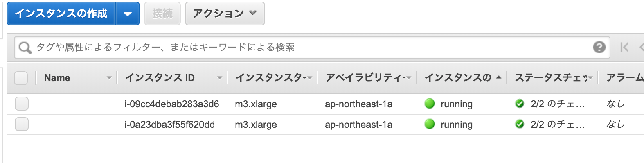Open the Name column dropdown arrow
This screenshot has height=163, width=644.
click(109, 77)
